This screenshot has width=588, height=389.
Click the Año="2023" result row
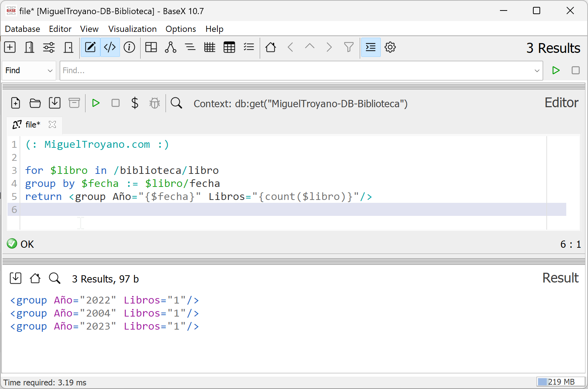[104, 326]
